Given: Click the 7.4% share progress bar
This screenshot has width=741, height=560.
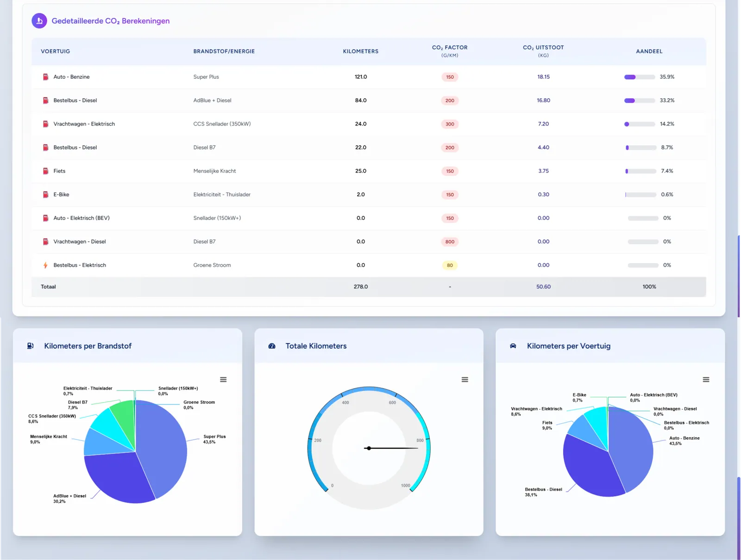Looking at the screenshot, I should pos(641,171).
